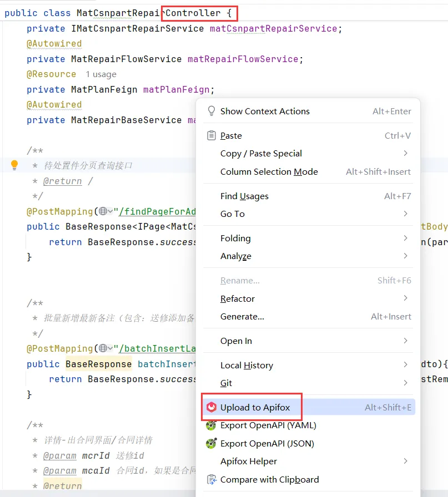The height and width of the screenshot is (497, 448).
Task: Choose Generate... from the menu
Action: pos(309,317)
